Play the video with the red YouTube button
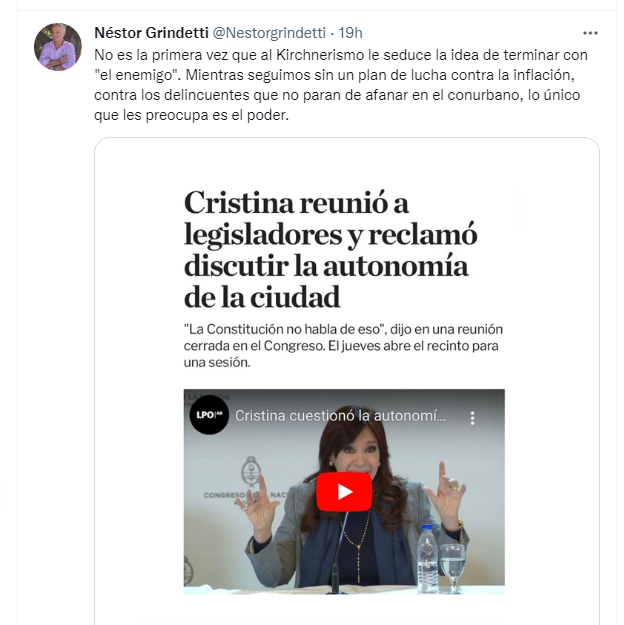Viewport: 624px width, 625px height. pos(344,491)
